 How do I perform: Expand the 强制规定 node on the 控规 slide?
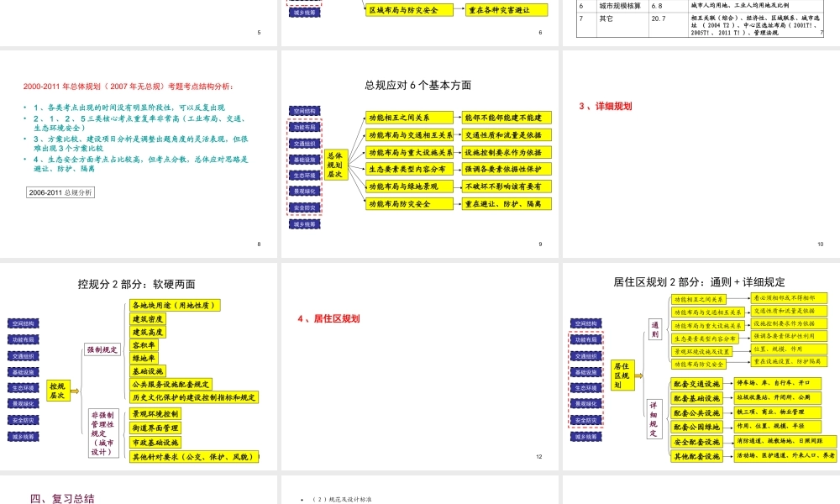click(x=103, y=349)
